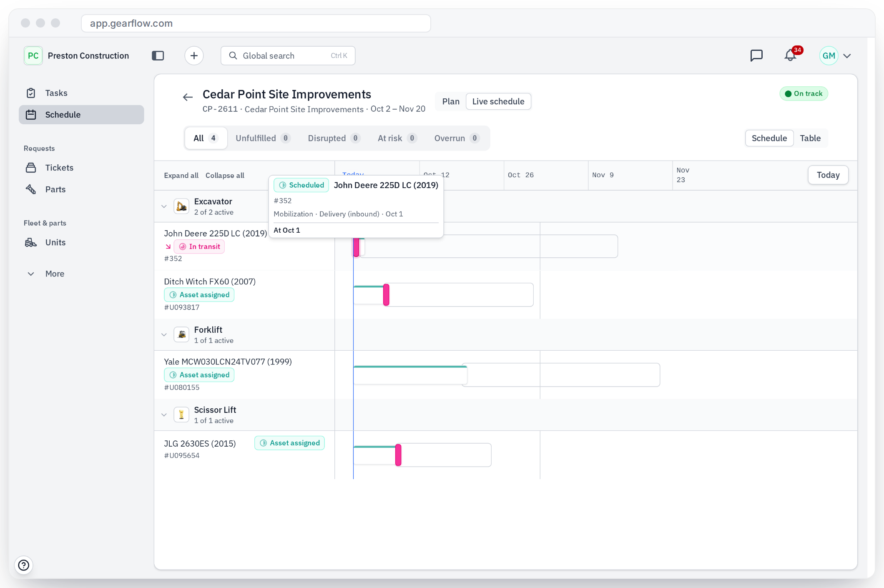
Task: Open the notifications bell
Action: click(790, 55)
